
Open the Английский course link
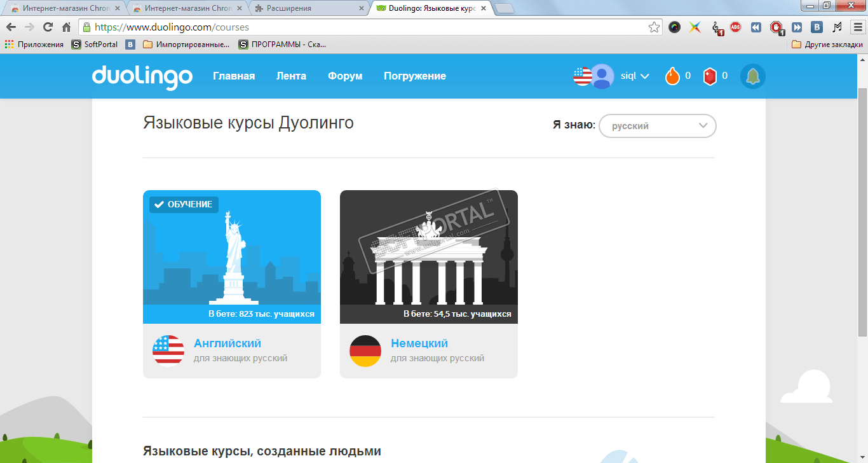pos(227,343)
